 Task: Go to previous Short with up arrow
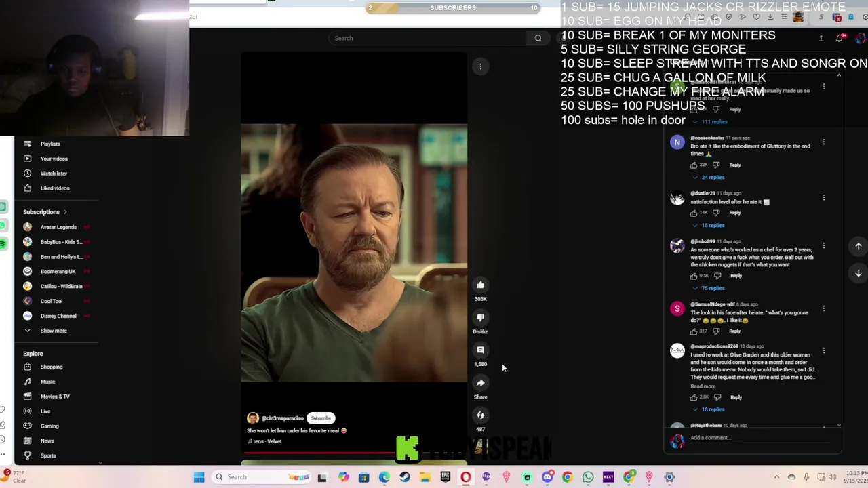tap(858, 247)
